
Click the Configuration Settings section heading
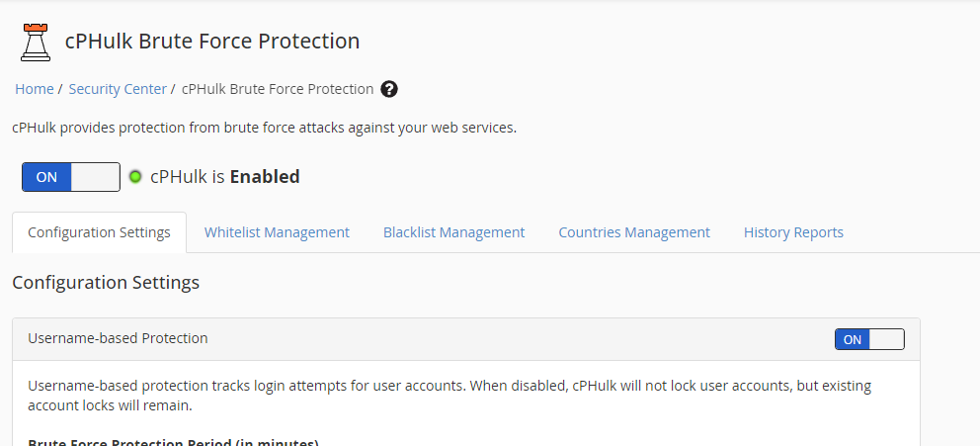[106, 283]
